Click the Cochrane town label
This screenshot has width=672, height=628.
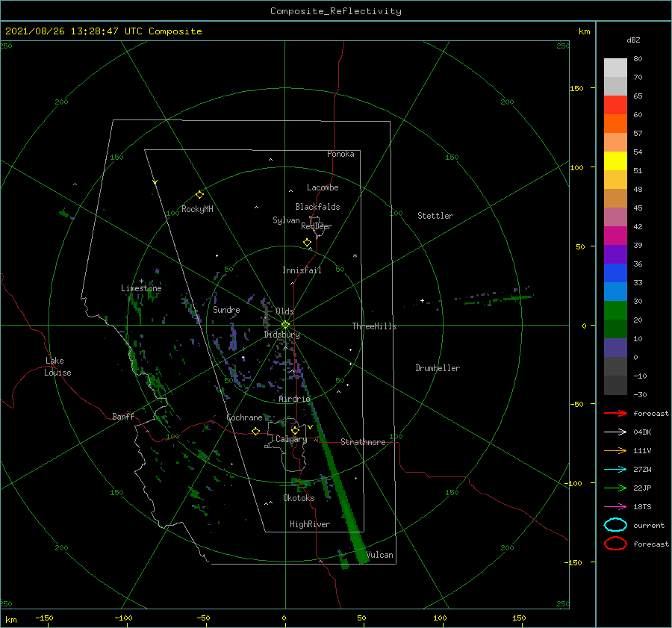click(x=244, y=417)
